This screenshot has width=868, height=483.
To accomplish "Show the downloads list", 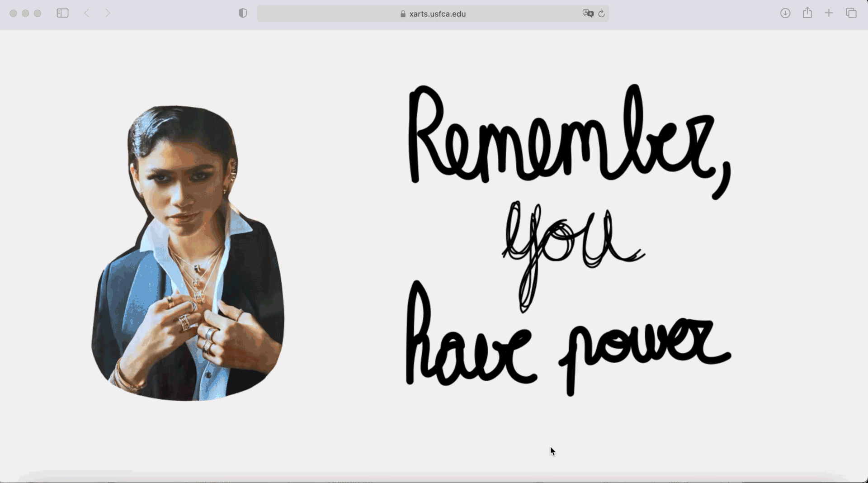I will pyautogui.click(x=785, y=14).
